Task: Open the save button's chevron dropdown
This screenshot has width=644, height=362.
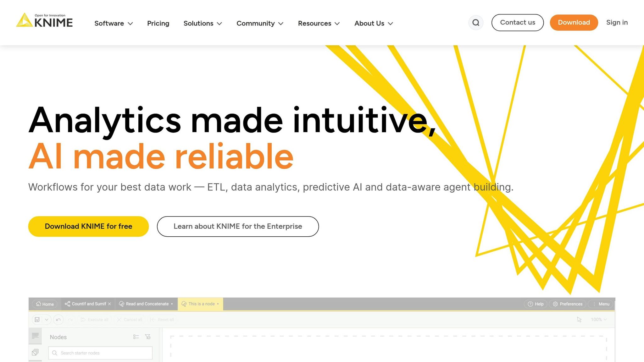Action: pyautogui.click(x=47, y=320)
